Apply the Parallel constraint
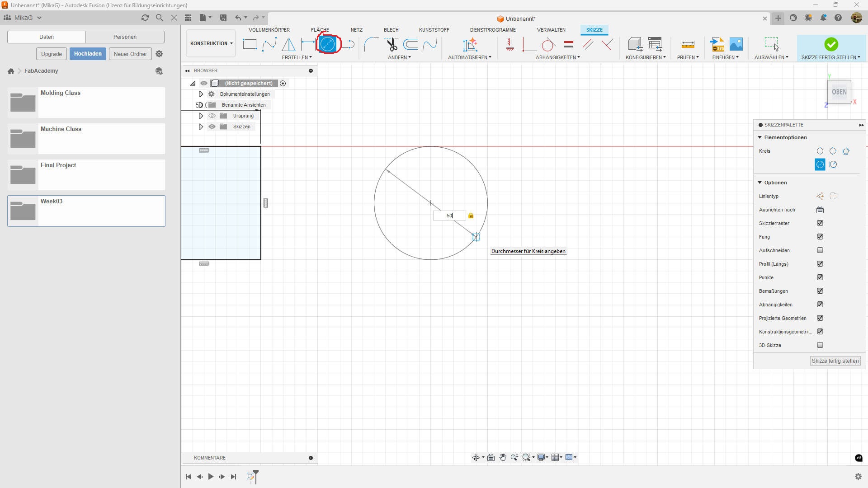868x488 pixels. 588,44
